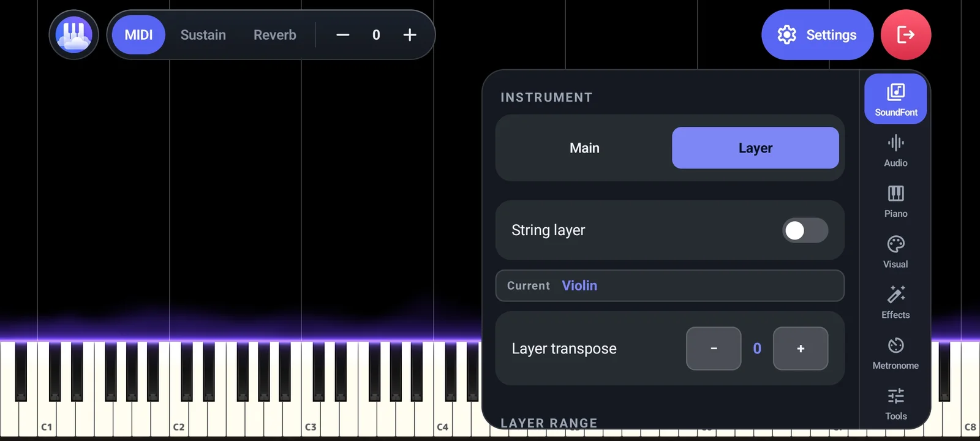The height and width of the screenshot is (441, 980).
Task: Switch to the Main instrument tab
Action: tap(584, 148)
